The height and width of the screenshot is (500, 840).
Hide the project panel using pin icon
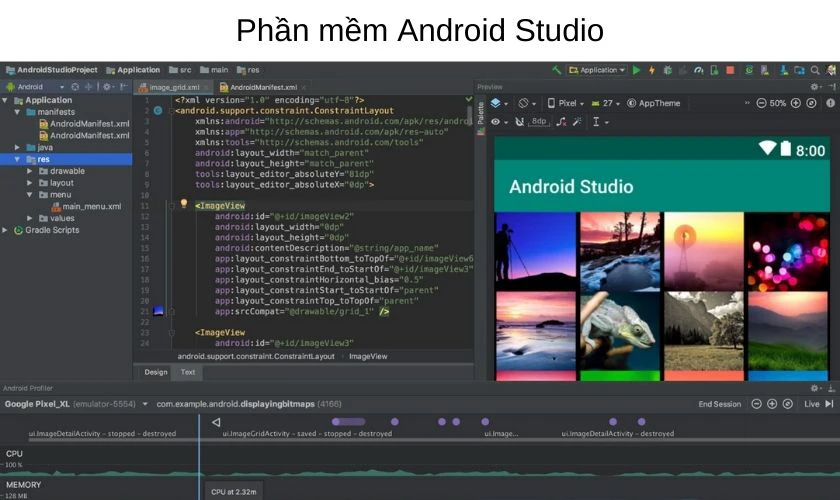point(124,86)
